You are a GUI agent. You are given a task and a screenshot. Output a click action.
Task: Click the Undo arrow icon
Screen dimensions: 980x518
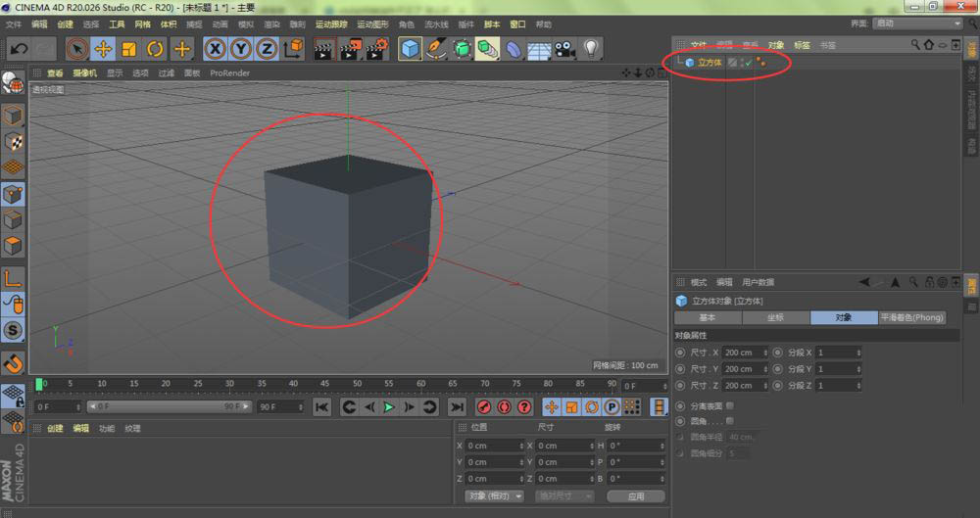tap(19, 48)
